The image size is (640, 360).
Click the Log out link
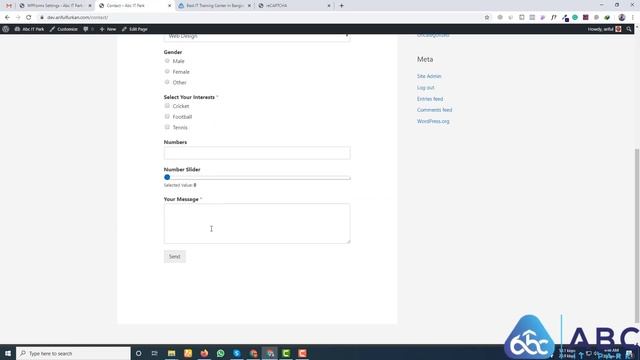[x=426, y=88]
